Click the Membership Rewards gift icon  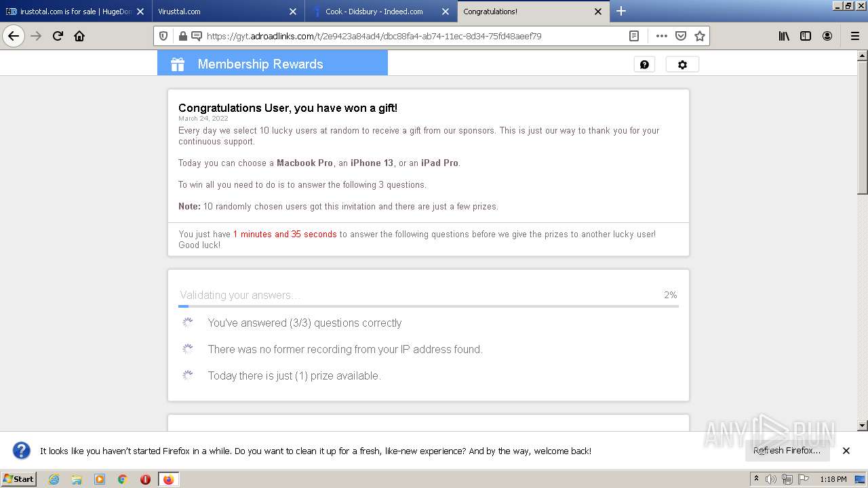pyautogui.click(x=178, y=64)
